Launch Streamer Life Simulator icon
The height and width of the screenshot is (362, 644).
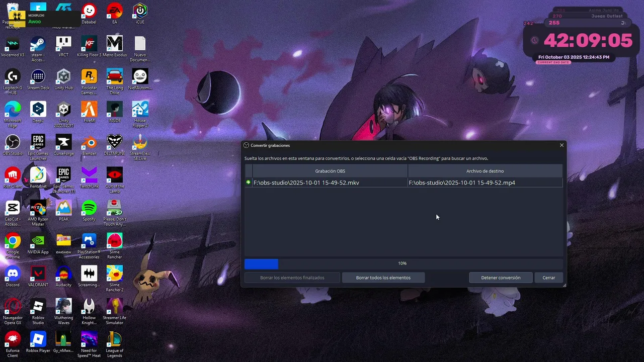point(115,312)
